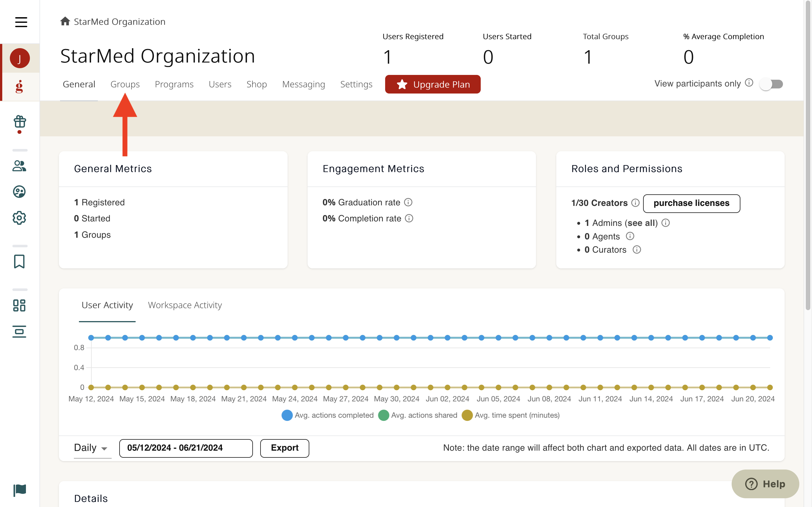Click the flag icon at sidebar bottom
Image resolution: width=812 pixels, height=507 pixels.
(19, 490)
